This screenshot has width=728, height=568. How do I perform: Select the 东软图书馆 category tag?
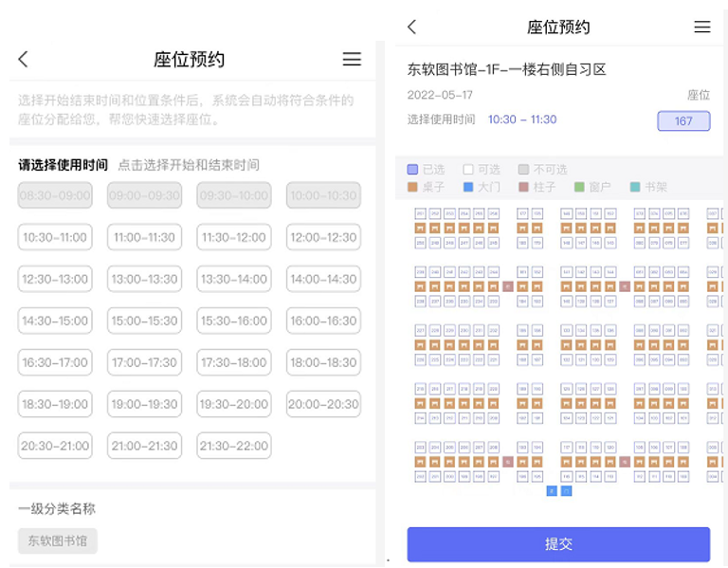58,541
